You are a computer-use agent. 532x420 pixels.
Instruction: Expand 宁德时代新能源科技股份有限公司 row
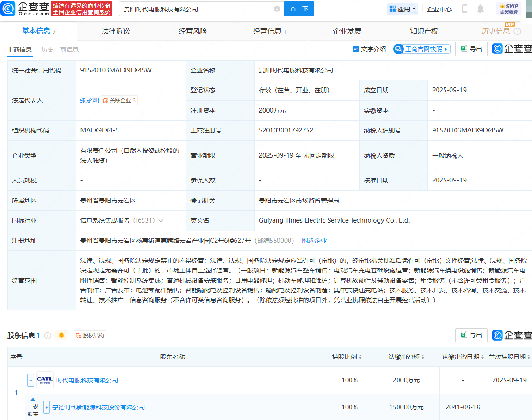(x=47, y=407)
